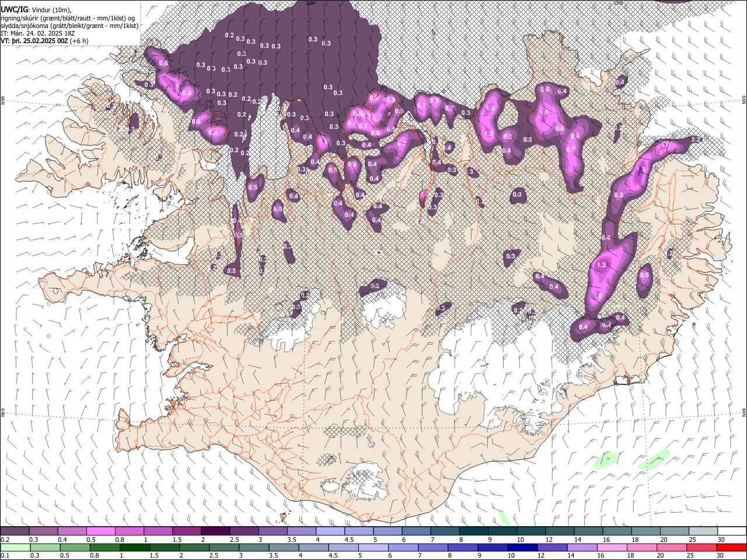This screenshot has width=747, height=560.
Task: Click the '15W' longitude label
Action: [618, 3]
